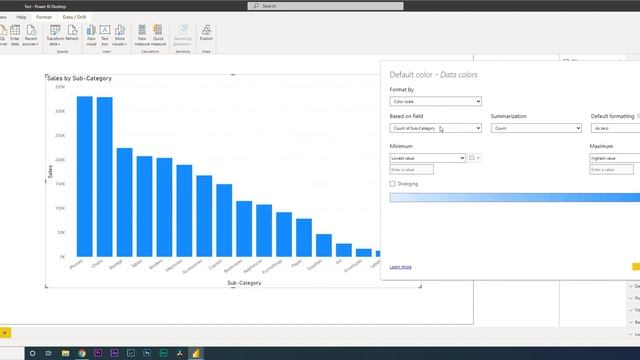
Task: Select the Chairs bar in chart
Action: [104, 177]
